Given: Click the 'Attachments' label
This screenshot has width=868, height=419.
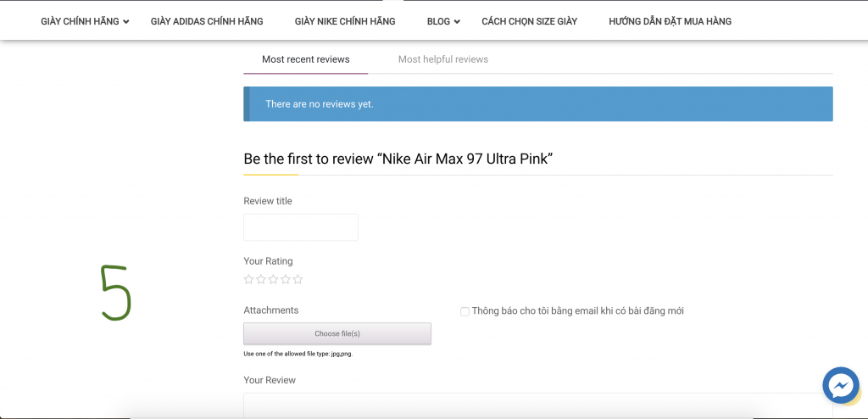Looking at the screenshot, I should pyautogui.click(x=270, y=310).
